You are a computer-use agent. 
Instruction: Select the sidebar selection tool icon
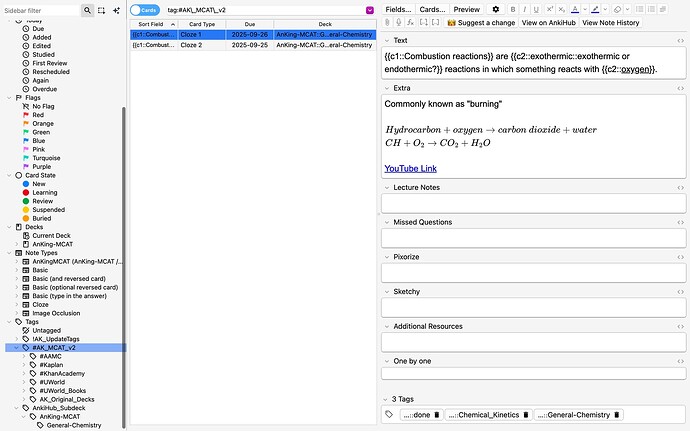coord(102,9)
